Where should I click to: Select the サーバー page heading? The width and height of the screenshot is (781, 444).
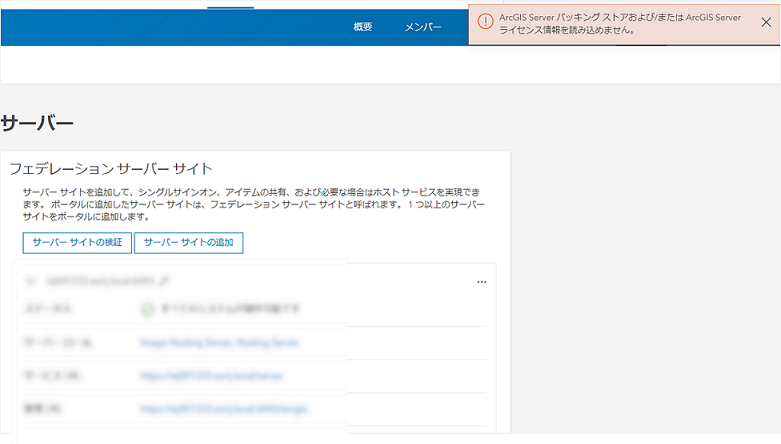coord(37,123)
